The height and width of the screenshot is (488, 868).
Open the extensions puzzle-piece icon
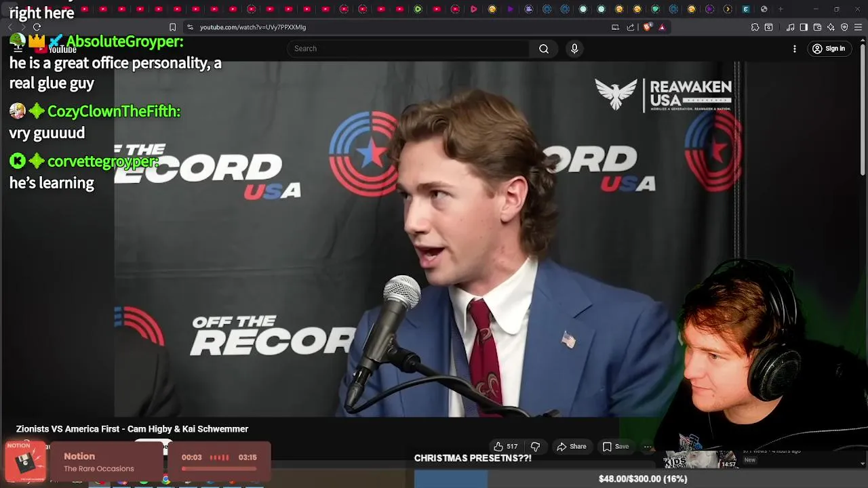pos(755,27)
